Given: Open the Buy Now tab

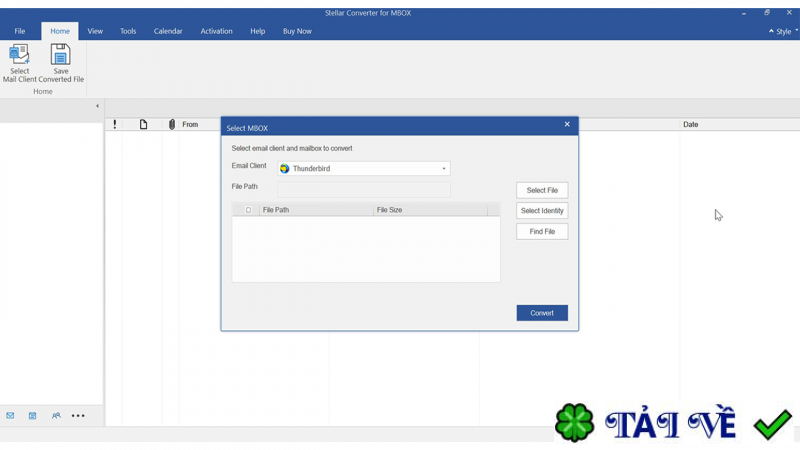Looking at the screenshot, I should (297, 31).
